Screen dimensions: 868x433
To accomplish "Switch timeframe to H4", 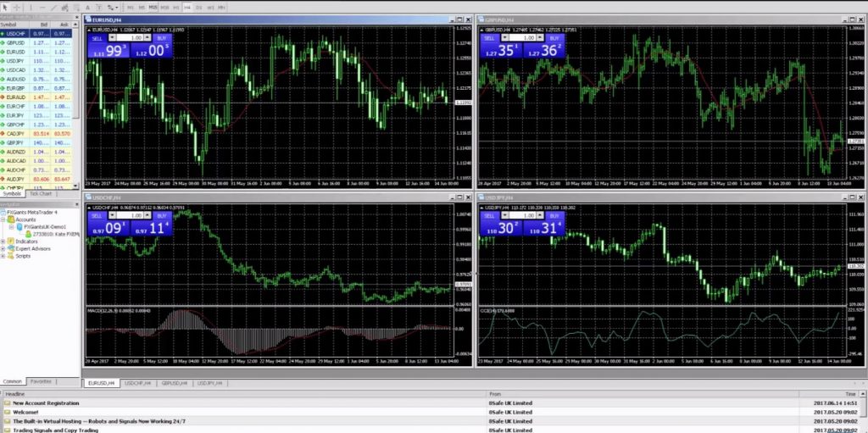I will coord(187,7).
